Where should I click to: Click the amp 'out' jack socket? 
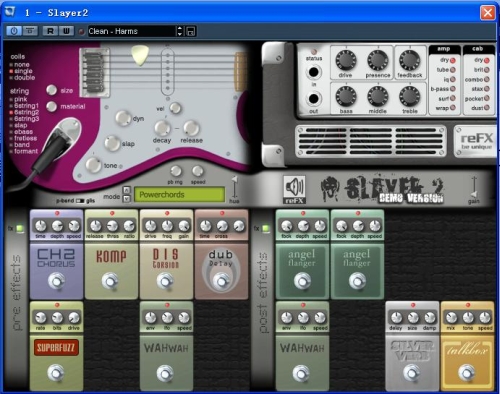[x=313, y=99]
